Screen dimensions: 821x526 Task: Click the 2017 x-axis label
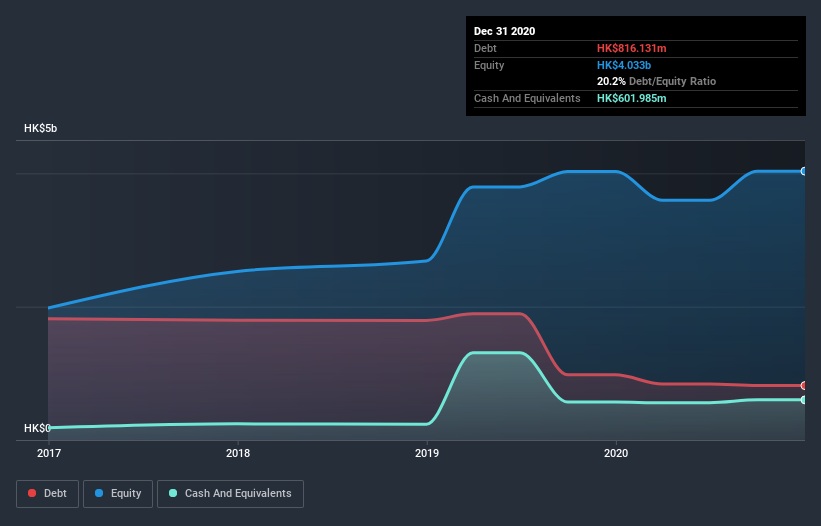(49, 453)
